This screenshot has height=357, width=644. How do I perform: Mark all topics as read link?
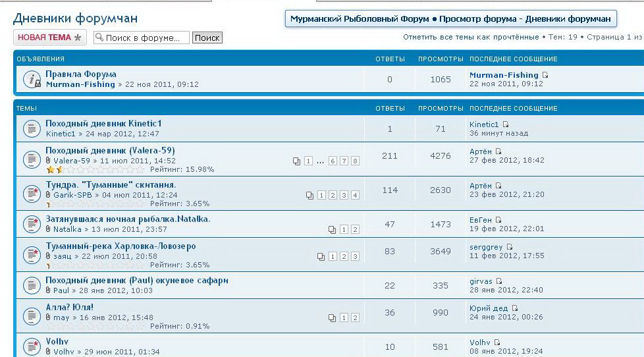tap(471, 37)
